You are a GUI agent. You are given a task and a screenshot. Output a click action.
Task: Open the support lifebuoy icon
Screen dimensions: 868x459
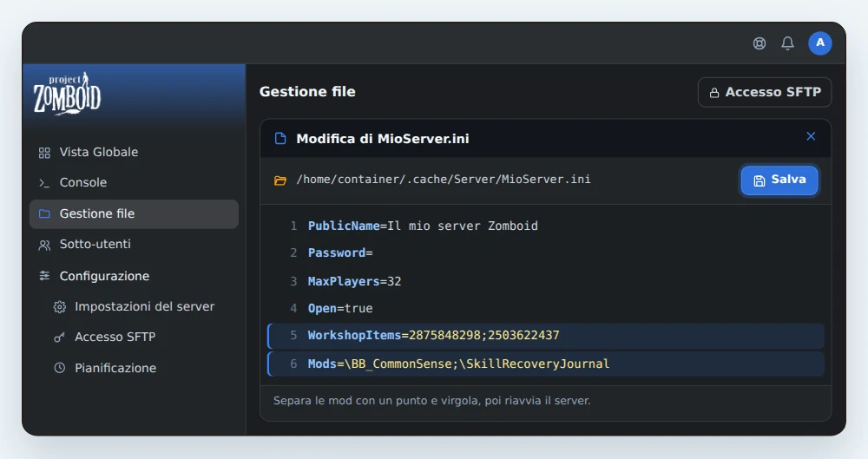[x=759, y=43]
